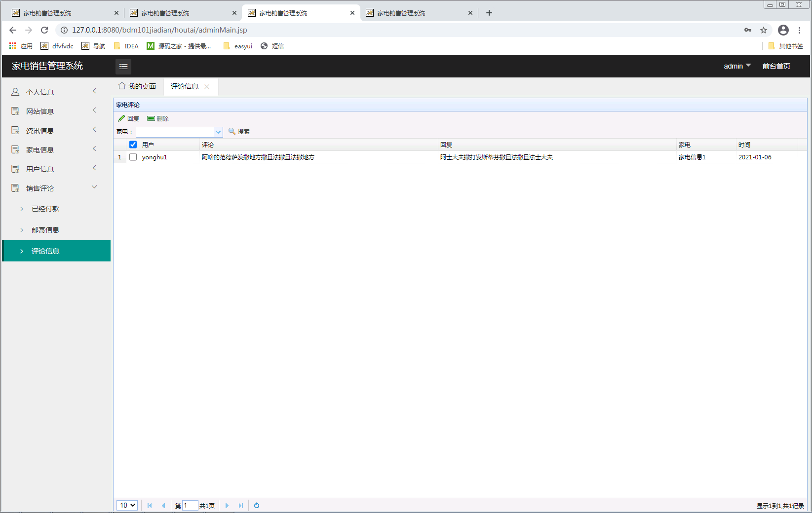Image resolution: width=812 pixels, height=513 pixels.
Task: Switch to the second browser tab
Action: pyautogui.click(x=183, y=13)
